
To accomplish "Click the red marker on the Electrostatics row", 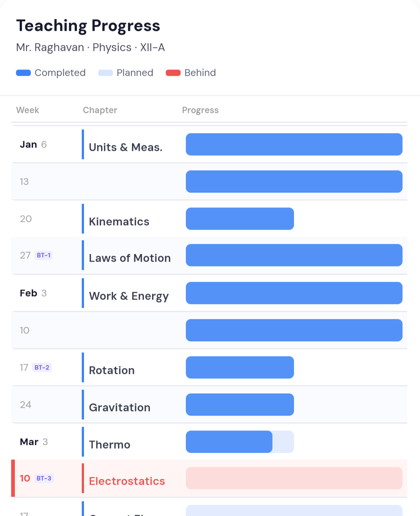I will pos(83,478).
